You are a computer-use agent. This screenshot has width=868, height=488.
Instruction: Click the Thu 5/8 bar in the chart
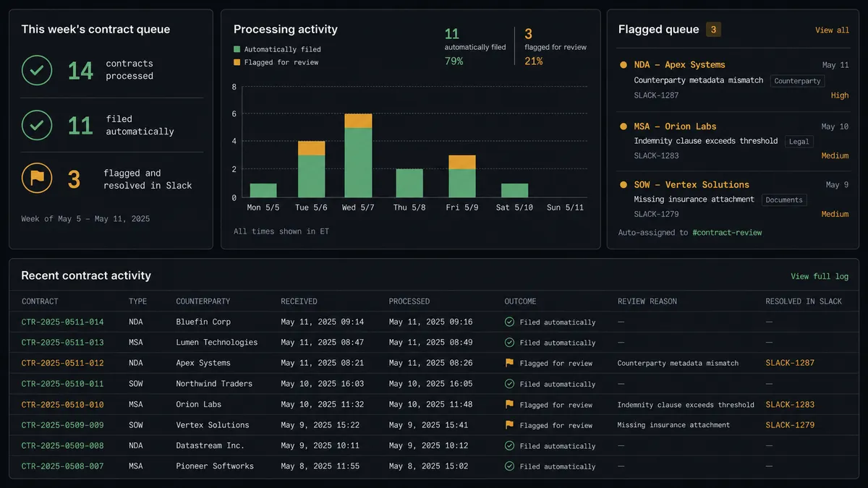pyautogui.click(x=409, y=183)
